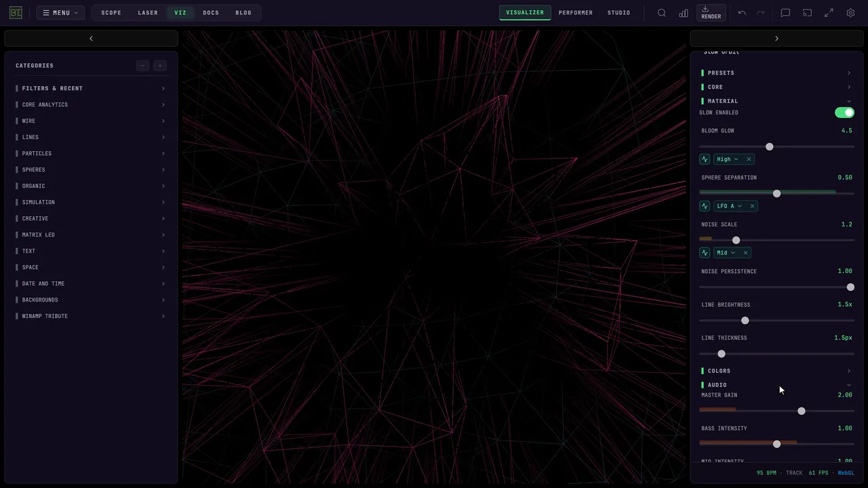The height and width of the screenshot is (488, 868).
Task: Expand the Lines category
Action: pos(91,137)
